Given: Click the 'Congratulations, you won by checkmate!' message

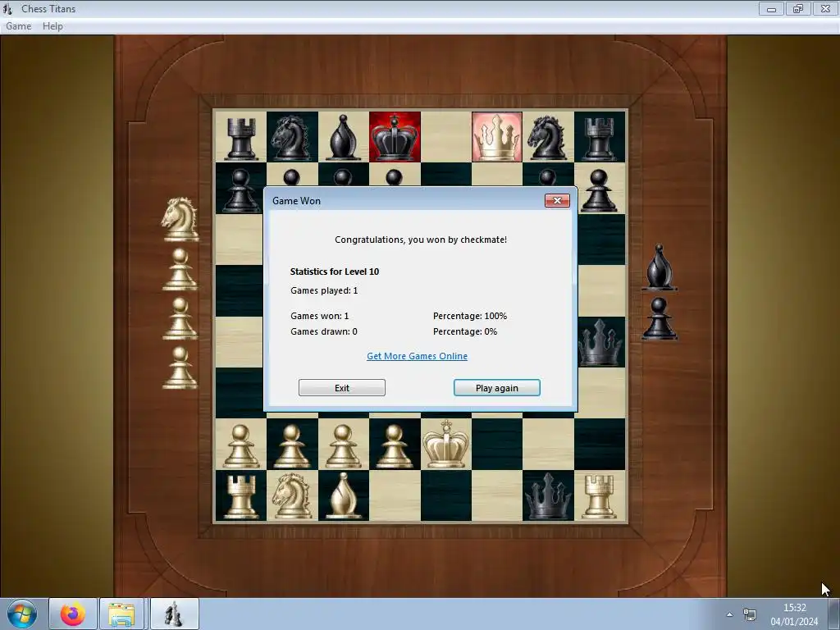Looking at the screenshot, I should (x=421, y=240).
